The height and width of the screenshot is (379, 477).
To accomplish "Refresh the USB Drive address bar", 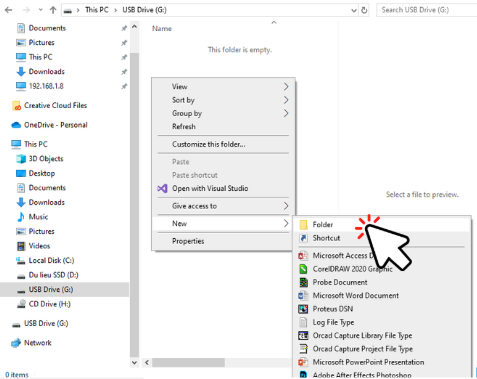I will pos(364,10).
